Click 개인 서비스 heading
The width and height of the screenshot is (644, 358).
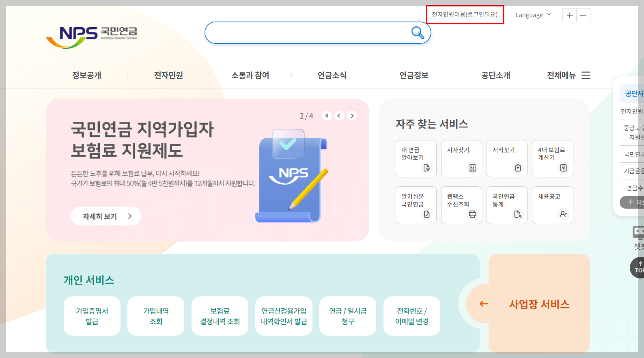tap(89, 280)
